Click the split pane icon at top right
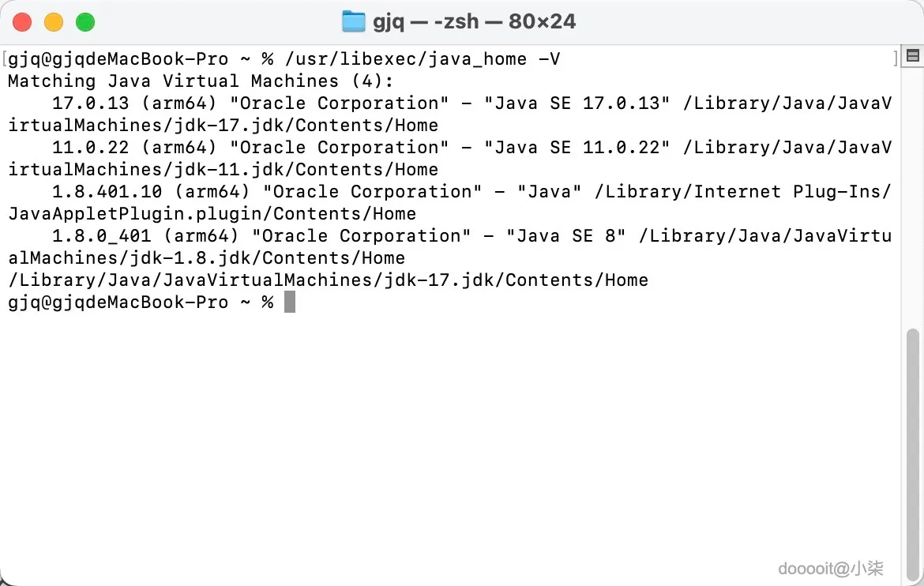 (x=913, y=56)
